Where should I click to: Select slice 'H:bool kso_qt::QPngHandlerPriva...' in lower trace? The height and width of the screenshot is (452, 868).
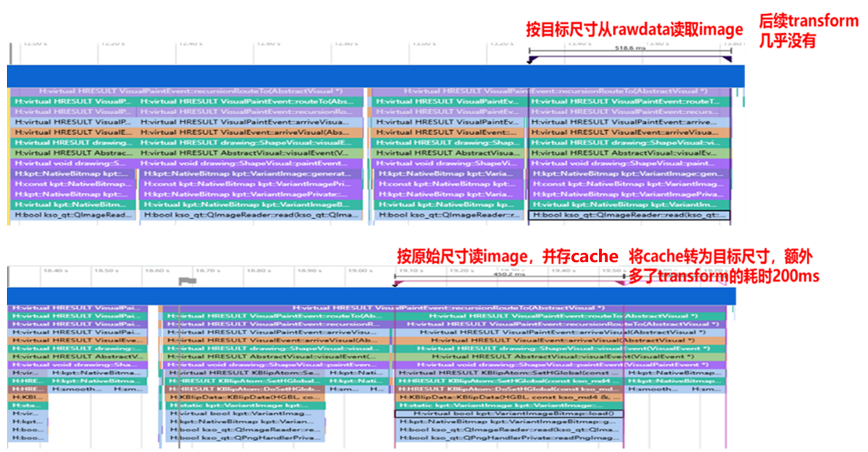click(x=245, y=438)
